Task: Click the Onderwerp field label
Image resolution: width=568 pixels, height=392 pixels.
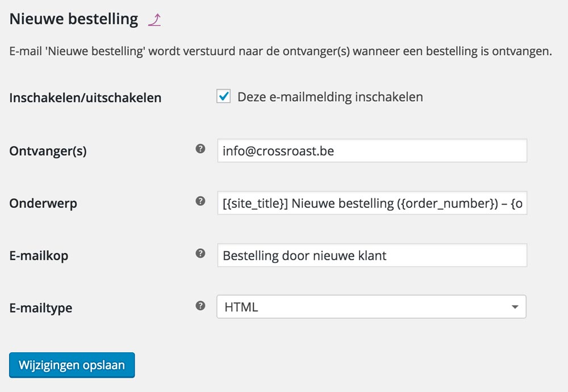Action: (43, 203)
